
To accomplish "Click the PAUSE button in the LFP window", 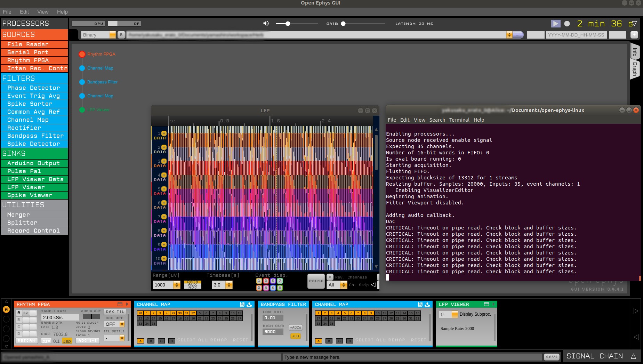I will coord(316,281).
